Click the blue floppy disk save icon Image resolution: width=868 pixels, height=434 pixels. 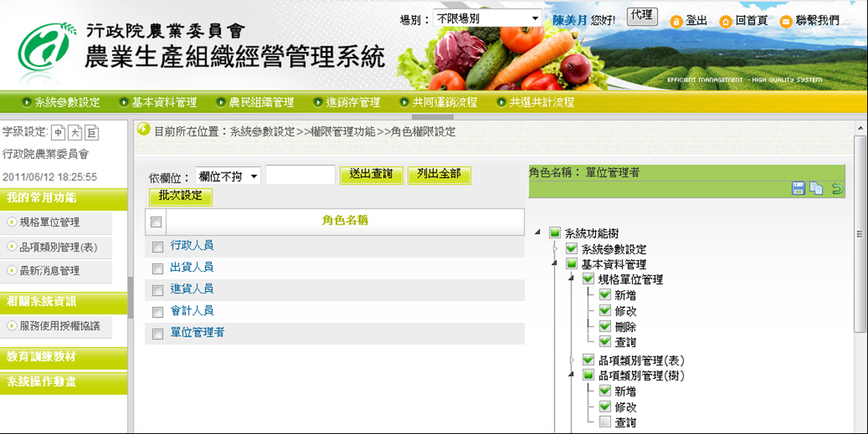click(x=798, y=189)
